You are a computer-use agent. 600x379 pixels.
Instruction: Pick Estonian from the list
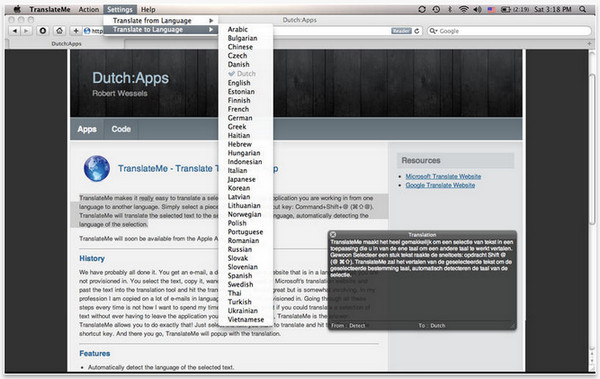click(245, 91)
